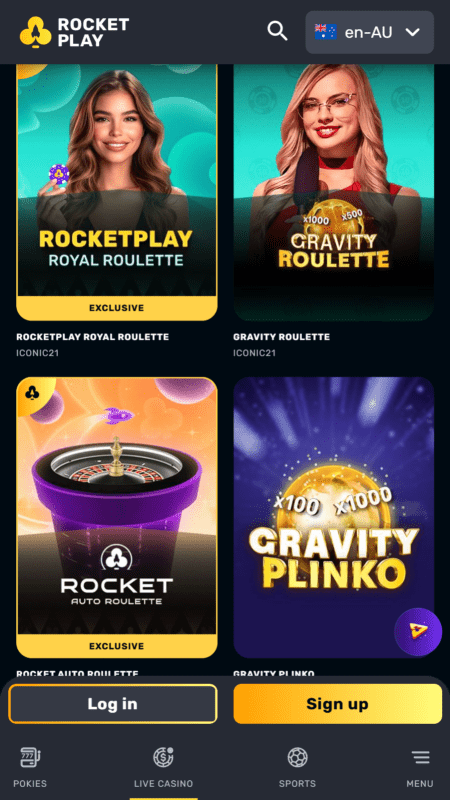This screenshot has height=800, width=450.
Task: Open search with the magnifier icon
Action: pos(278,31)
